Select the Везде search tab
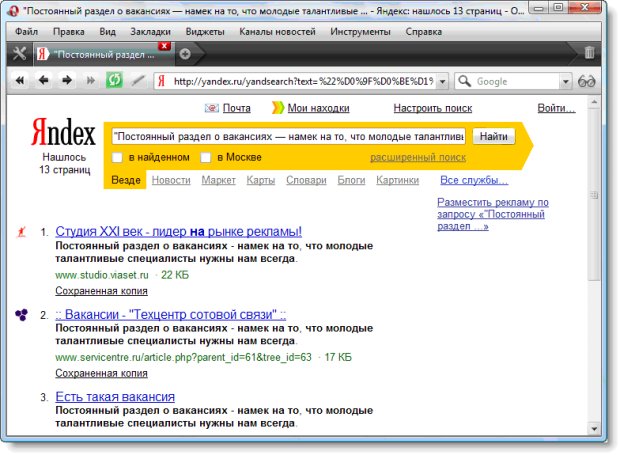This screenshot has height=455, width=620. (126, 180)
